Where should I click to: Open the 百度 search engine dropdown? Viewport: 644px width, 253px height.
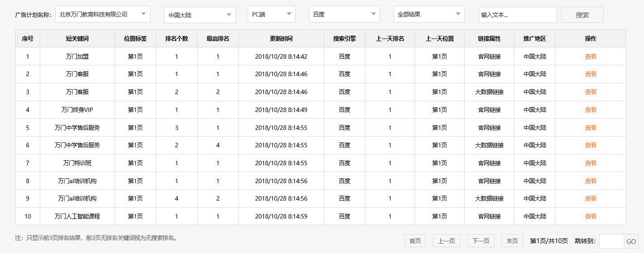point(344,14)
